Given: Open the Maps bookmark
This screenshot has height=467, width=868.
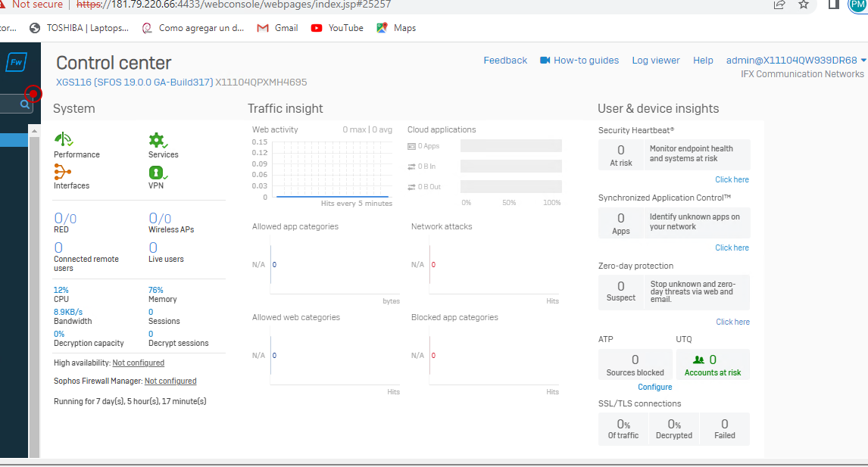Looking at the screenshot, I should tap(396, 28).
